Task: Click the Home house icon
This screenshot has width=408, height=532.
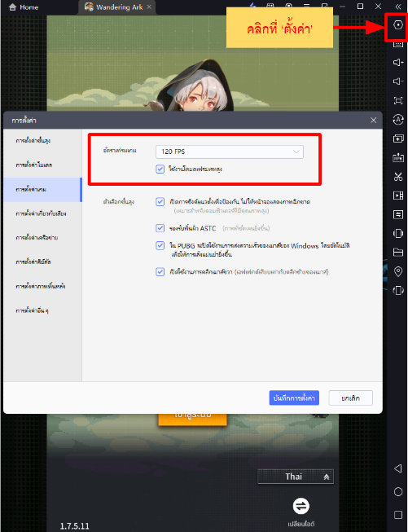Action: click(12, 7)
